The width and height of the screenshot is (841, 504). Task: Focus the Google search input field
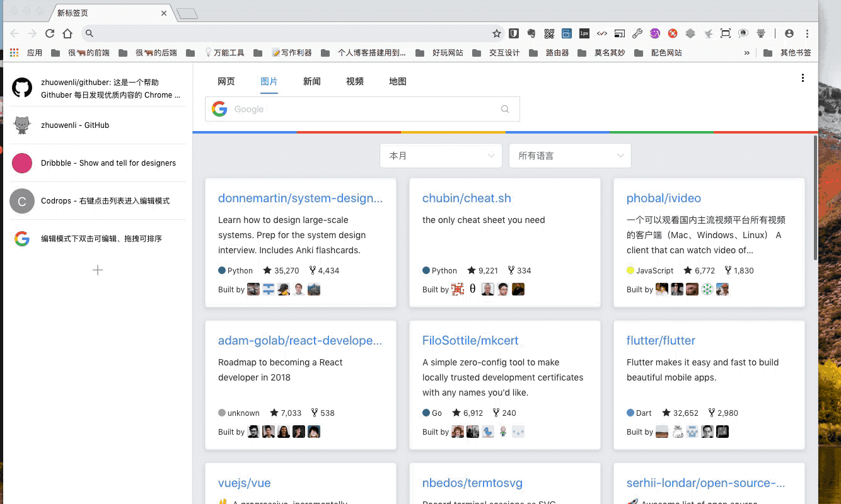pyautogui.click(x=362, y=109)
